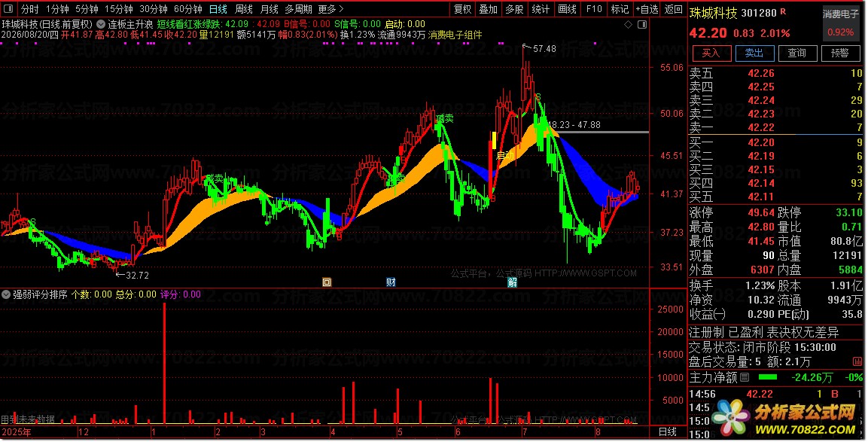Click the 买一 price 42.20

(761, 142)
